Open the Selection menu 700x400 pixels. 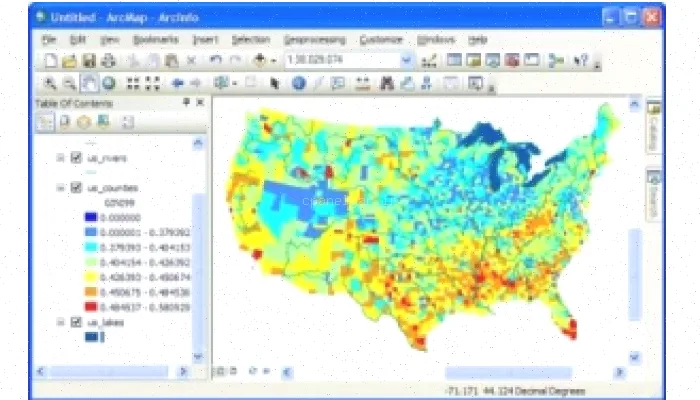click(x=251, y=40)
